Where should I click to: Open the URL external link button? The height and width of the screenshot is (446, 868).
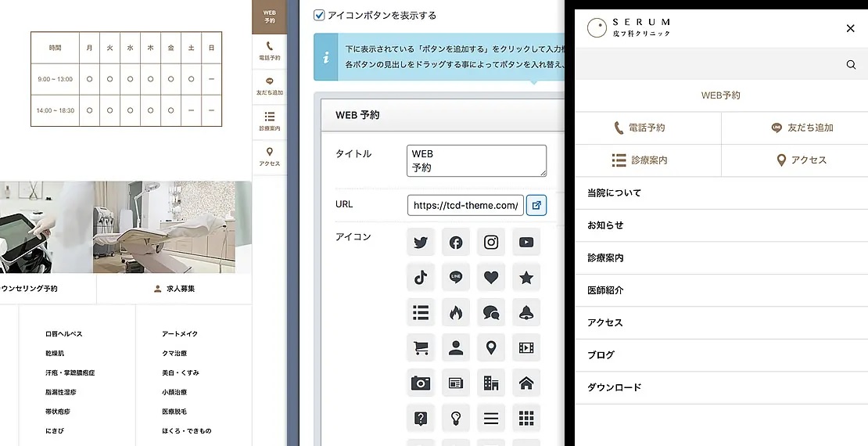(536, 205)
